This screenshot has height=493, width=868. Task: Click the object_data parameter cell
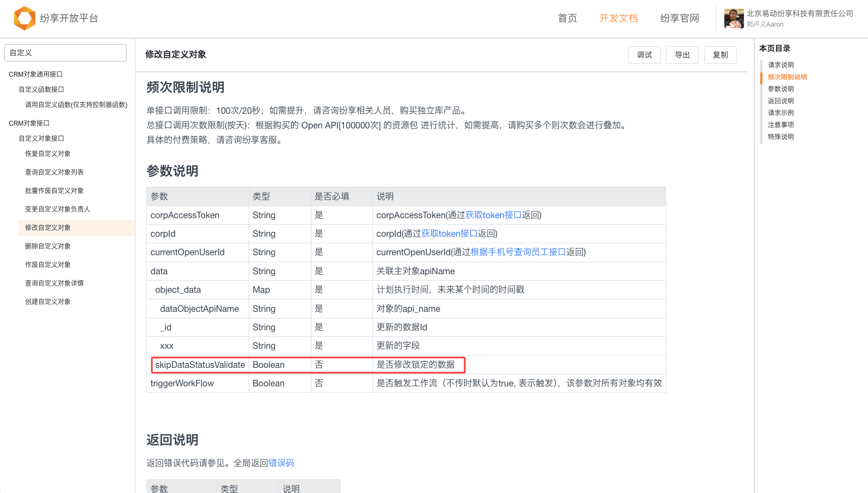pyautogui.click(x=198, y=290)
